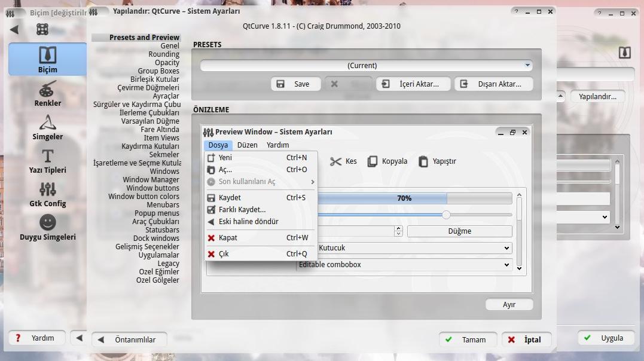This screenshot has width=644, height=361.
Task: Click the Farklı Kaydet icon
Action: click(211, 210)
